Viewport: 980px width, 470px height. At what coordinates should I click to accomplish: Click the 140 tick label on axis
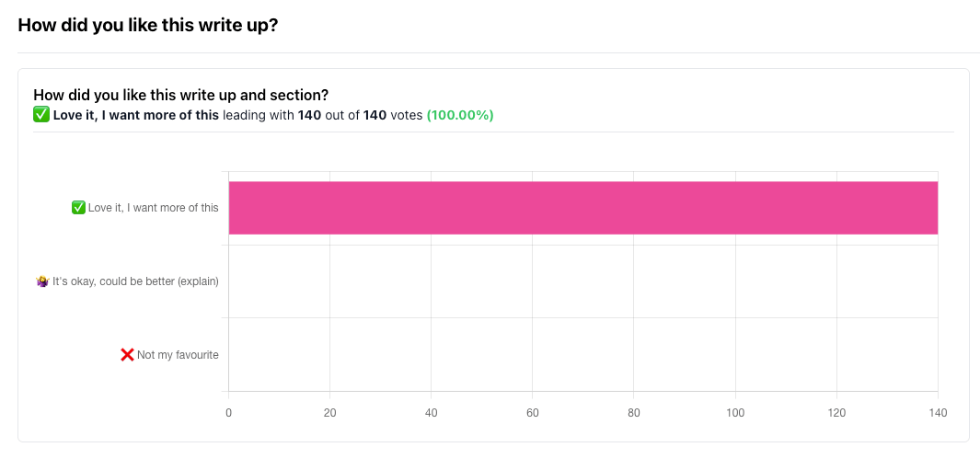tap(938, 413)
